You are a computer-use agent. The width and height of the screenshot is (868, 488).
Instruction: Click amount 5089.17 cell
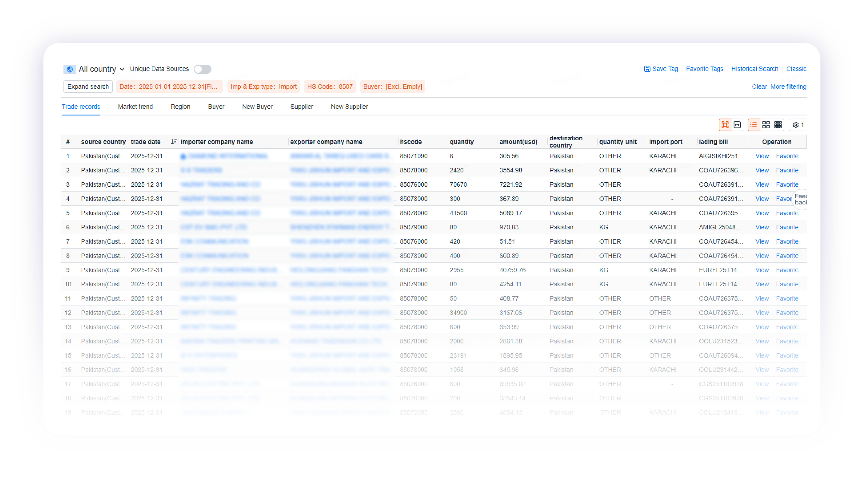511,213
